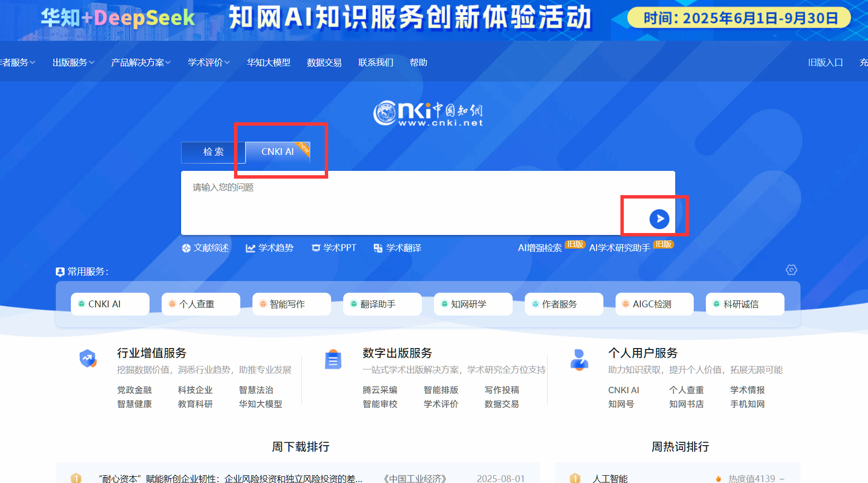Screen dimensions: 868x483
Task: Select the CNKI AI tab
Action: coord(278,152)
